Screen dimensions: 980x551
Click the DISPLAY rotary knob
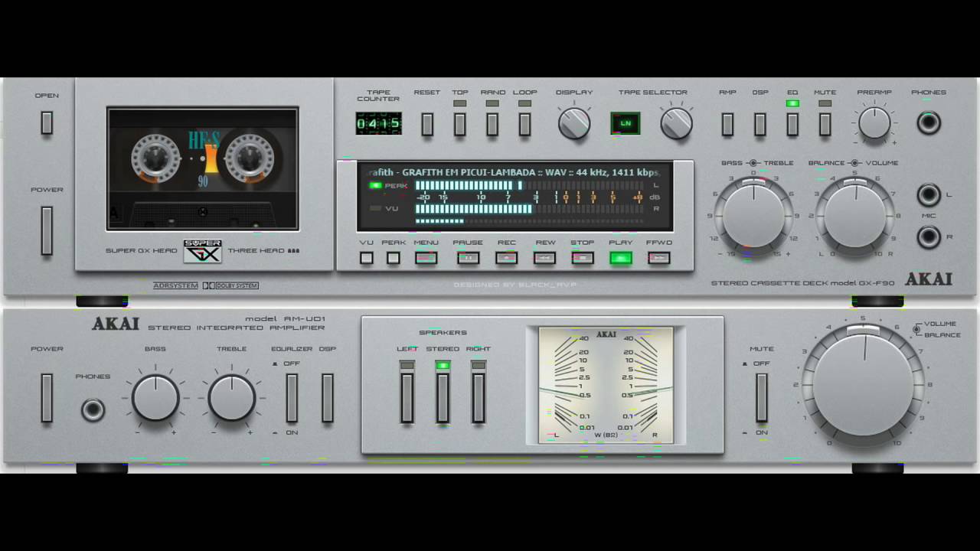574,122
